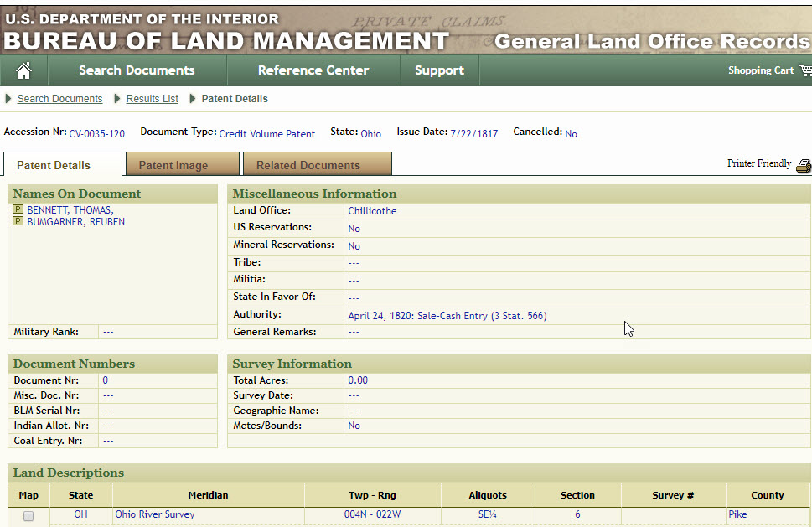Click the Cancelled value No
Image resolution: width=812 pixels, height=527 pixels.
click(x=571, y=133)
